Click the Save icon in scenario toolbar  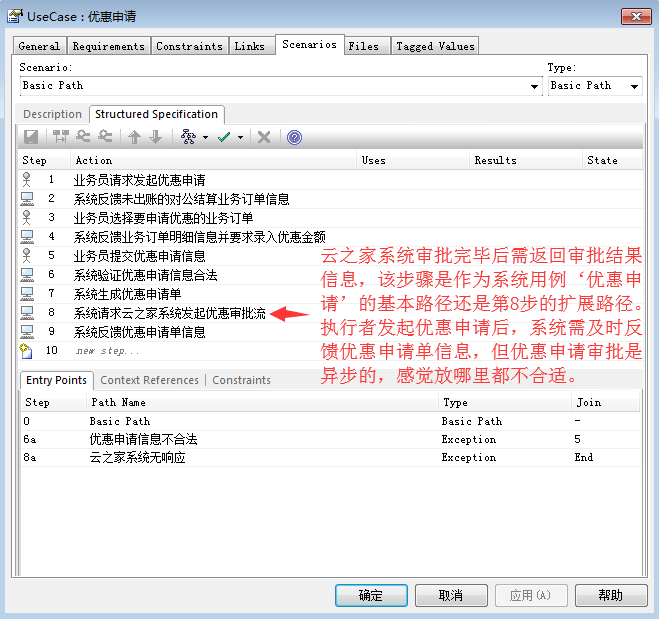point(31,137)
